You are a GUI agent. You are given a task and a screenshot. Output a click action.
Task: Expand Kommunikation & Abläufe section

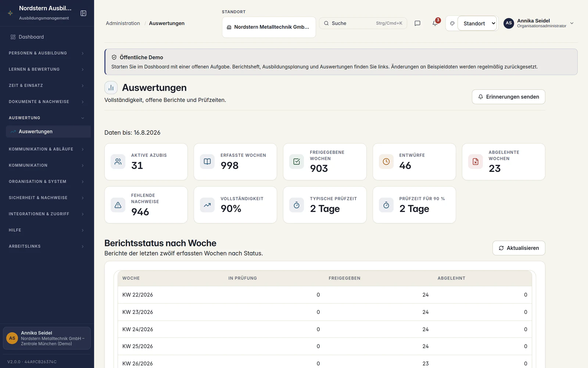(47, 149)
